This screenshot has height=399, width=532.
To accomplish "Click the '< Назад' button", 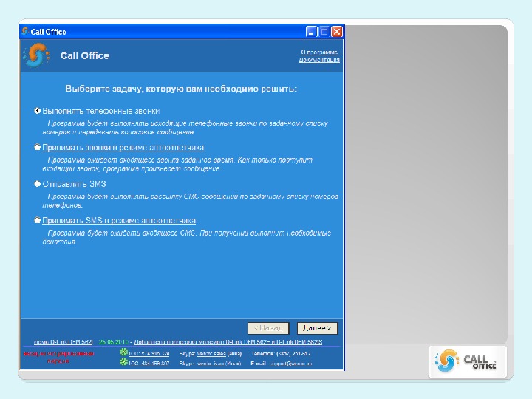I will [268, 328].
